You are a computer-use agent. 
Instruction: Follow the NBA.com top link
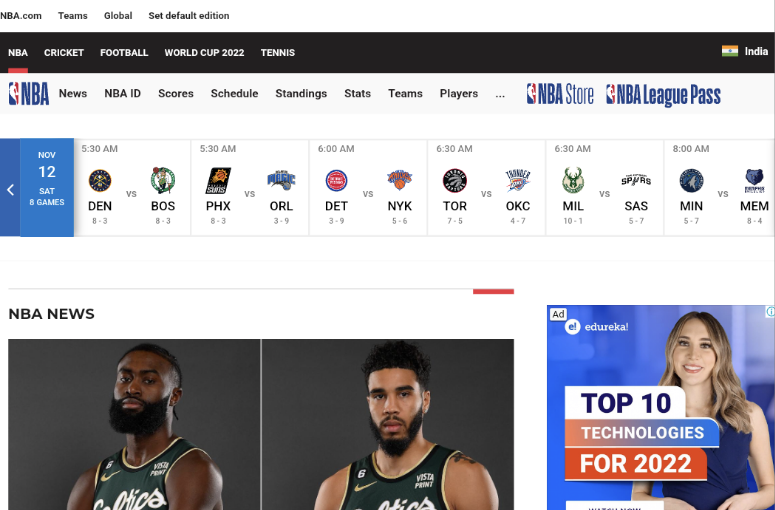tap(21, 15)
